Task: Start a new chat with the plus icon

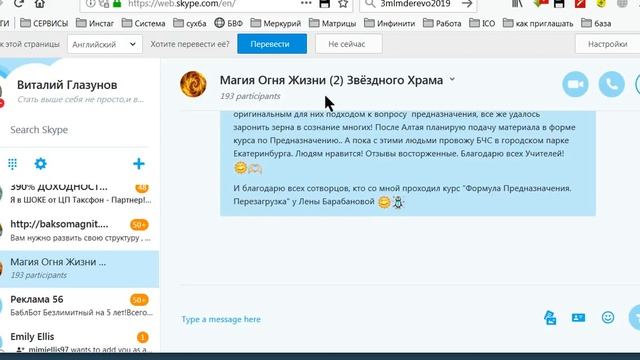Action: pyautogui.click(x=139, y=164)
